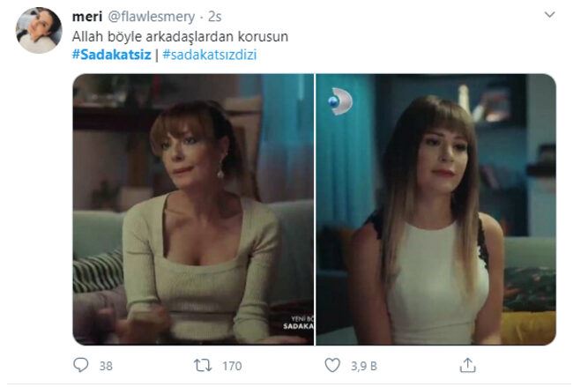Open the #Sadakatsiz hashtag
Screen dimensions: 588x387
point(111,55)
